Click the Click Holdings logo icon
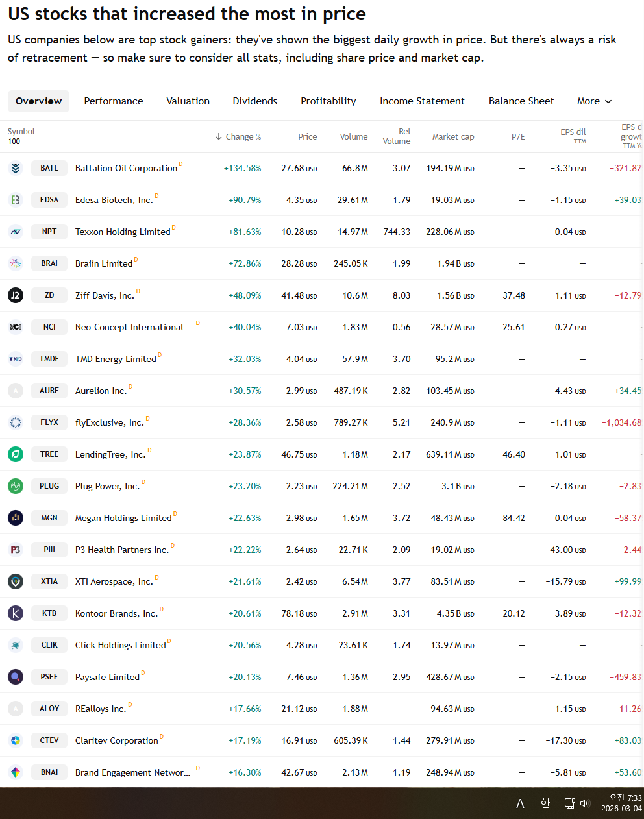The image size is (644, 819). tap(16, 645)
